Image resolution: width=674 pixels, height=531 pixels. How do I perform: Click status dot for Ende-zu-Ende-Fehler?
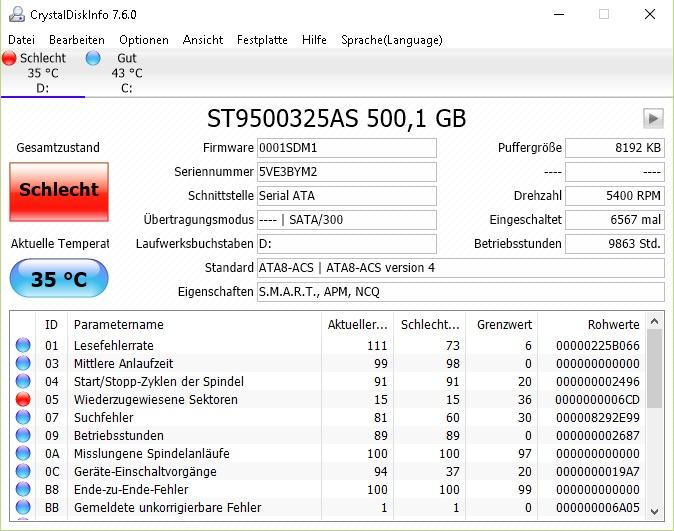23,490
